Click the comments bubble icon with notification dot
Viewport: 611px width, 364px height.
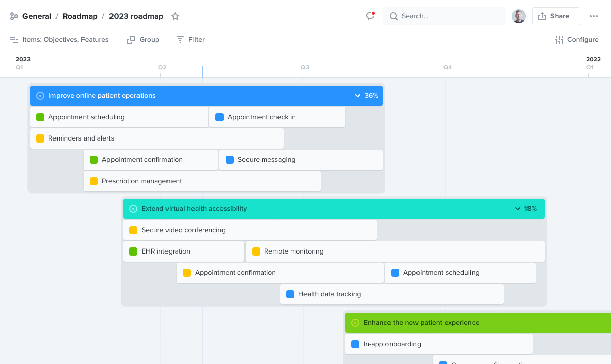click(370, 16)
